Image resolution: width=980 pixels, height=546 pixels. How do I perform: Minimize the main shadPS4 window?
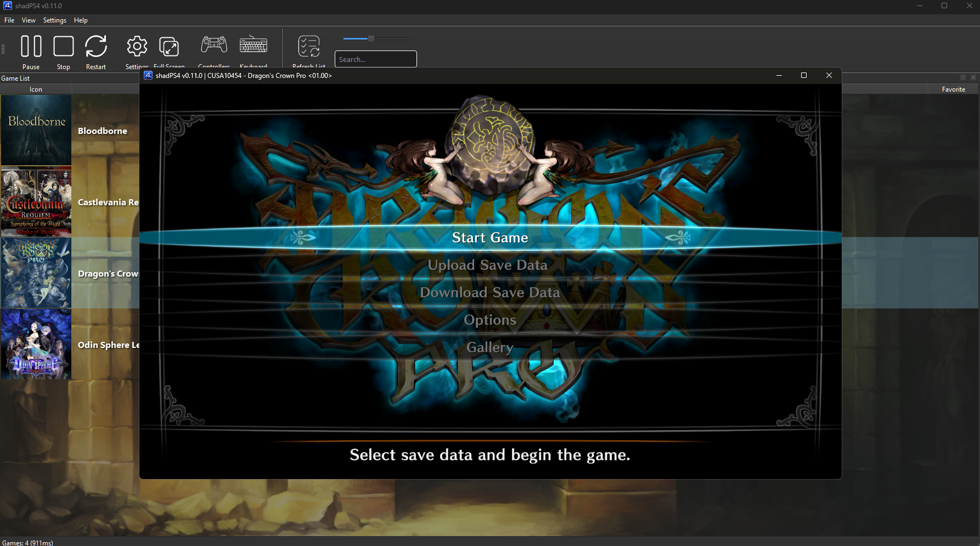[920, 5]
